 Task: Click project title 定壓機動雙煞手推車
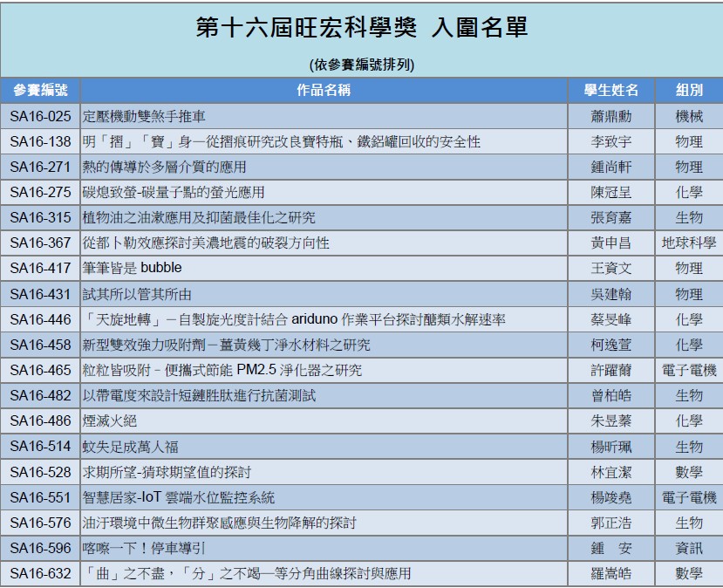[144, 116]
